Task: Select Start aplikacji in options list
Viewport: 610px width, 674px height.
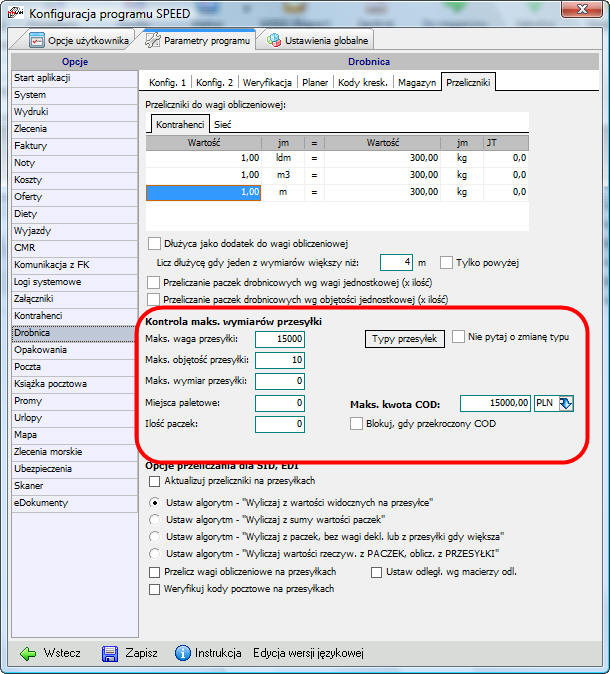Action: coord(75,78)
